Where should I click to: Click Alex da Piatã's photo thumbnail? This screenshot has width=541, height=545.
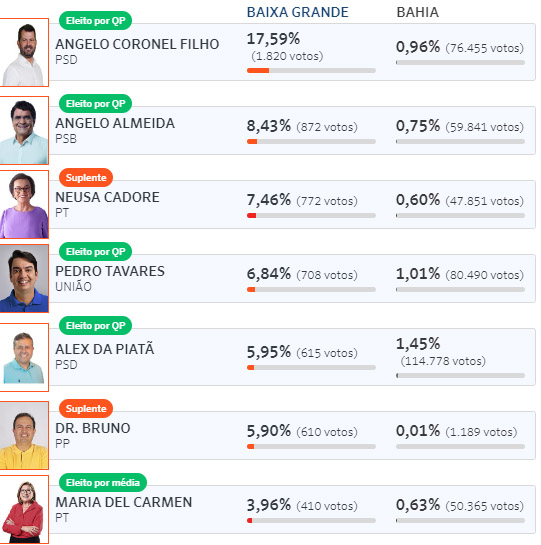click(24, 357)
